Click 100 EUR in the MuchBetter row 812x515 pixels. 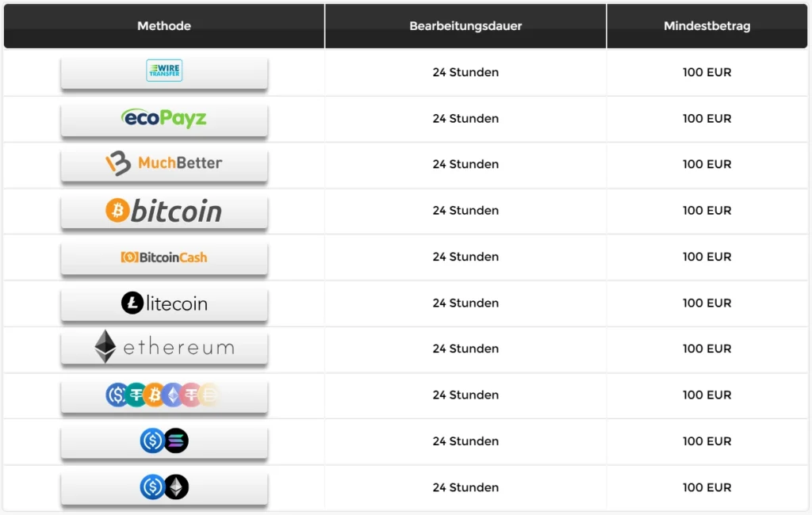click(707, 164)
